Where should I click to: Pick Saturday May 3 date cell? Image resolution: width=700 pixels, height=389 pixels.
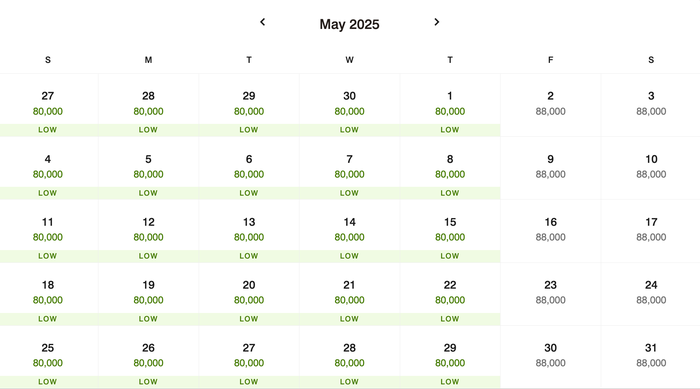coord(651,105)
